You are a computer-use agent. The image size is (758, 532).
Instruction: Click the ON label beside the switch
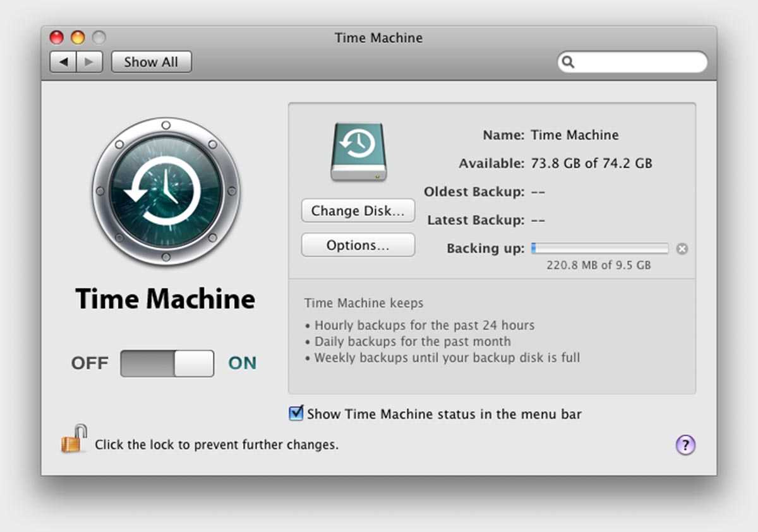(x=242, y=363)
